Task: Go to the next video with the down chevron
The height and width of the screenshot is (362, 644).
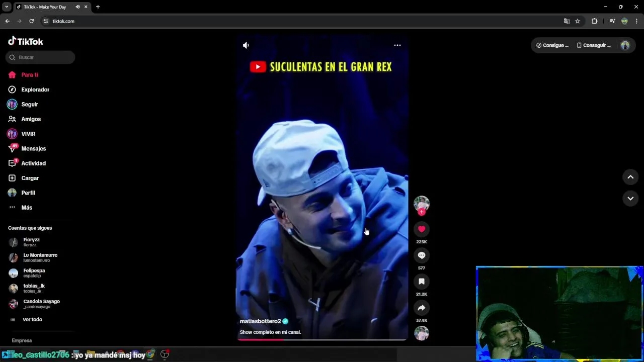Action: 630,199
